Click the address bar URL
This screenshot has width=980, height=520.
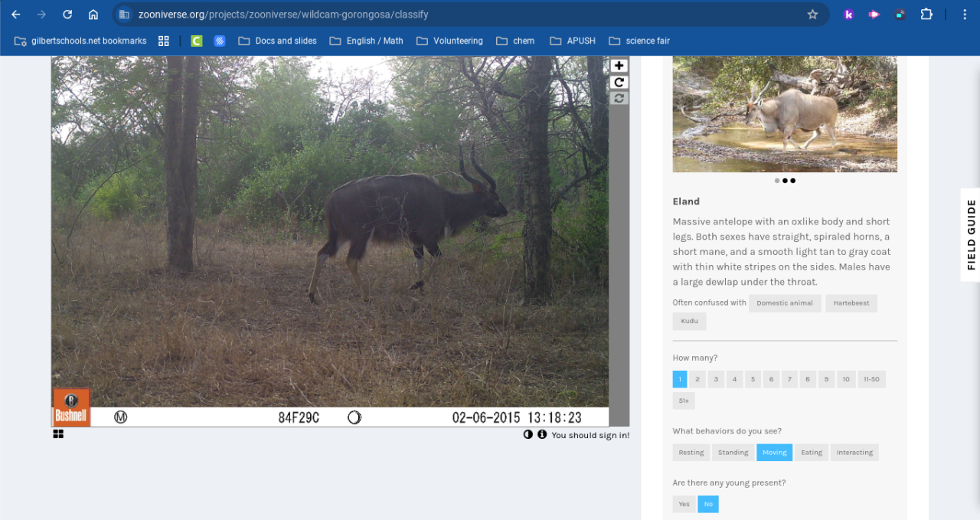click(283, 15)
